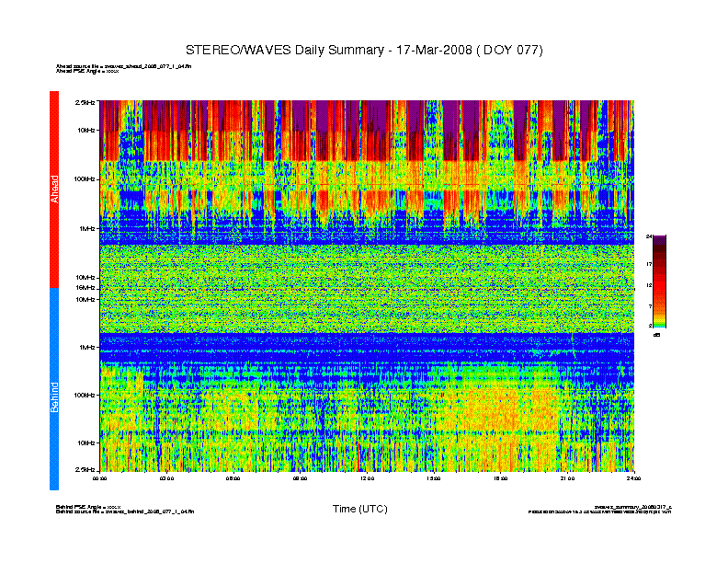The height and width of the screenshot is (563, 728).
Task: Click the Behind source file caption line
Action: tap(125, 511)
